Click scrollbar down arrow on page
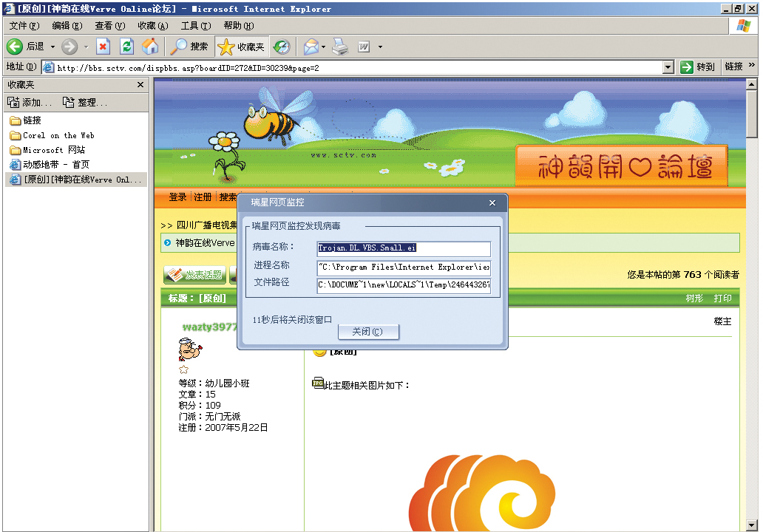 [x=752, y=525]
